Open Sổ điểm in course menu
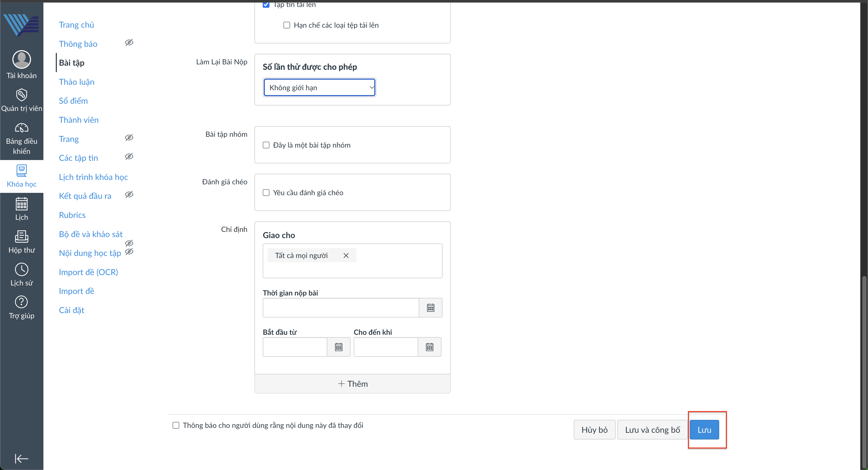 73,101
